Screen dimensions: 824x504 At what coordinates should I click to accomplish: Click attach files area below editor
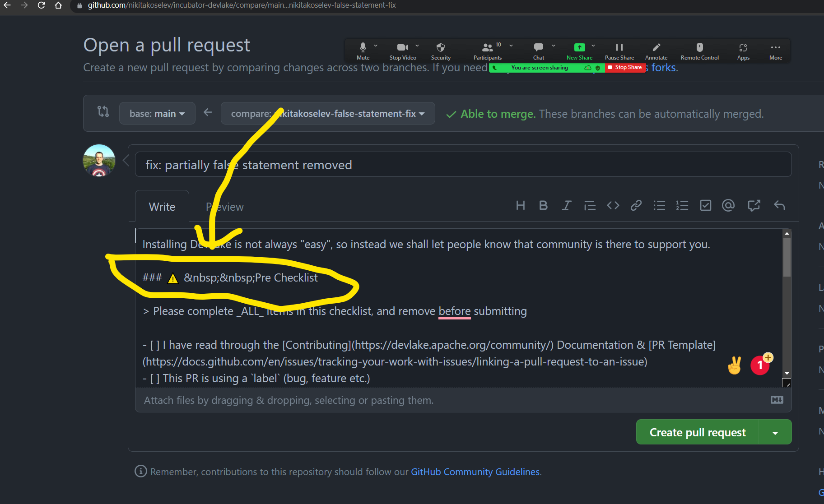point(463,400)
